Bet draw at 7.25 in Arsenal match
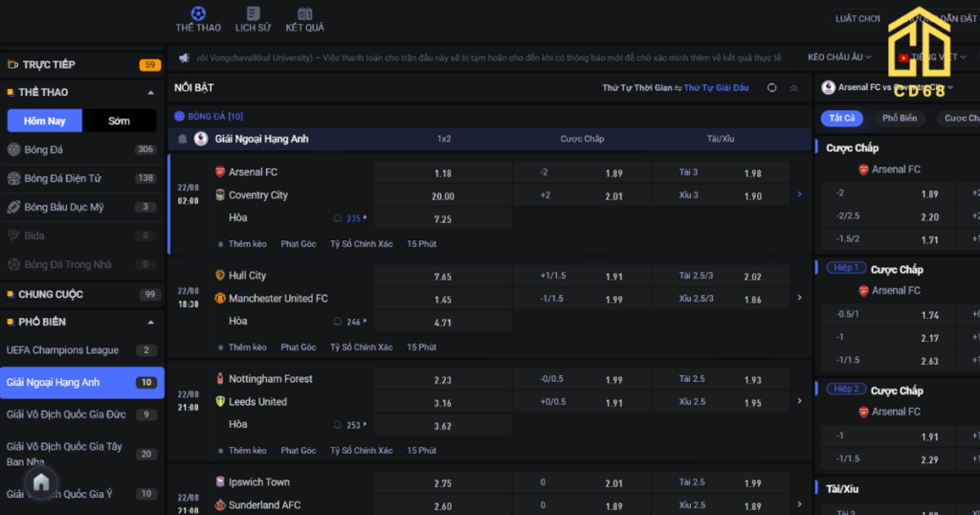Screen dimensions: 980x515 (x=443, y=219)
